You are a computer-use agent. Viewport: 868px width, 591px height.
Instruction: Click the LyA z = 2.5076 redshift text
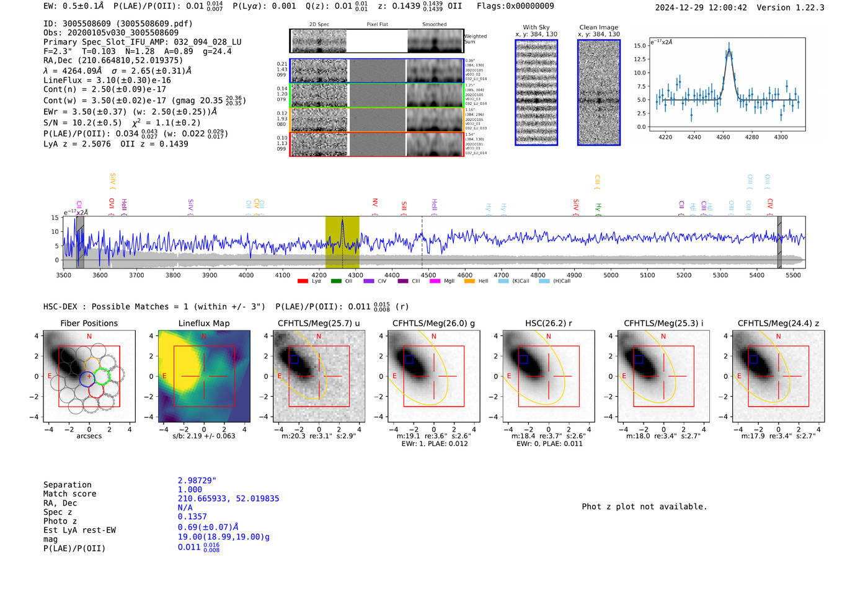point(77,144)
